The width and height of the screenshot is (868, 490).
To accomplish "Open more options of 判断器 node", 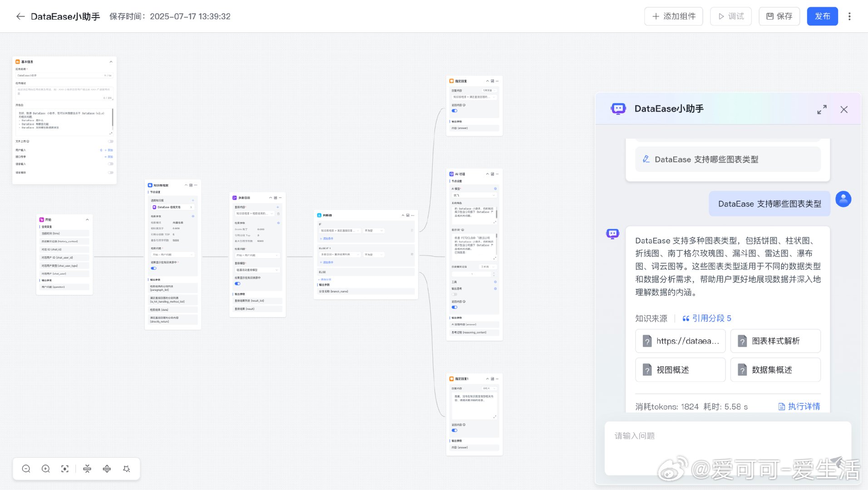I will (413, 215).
